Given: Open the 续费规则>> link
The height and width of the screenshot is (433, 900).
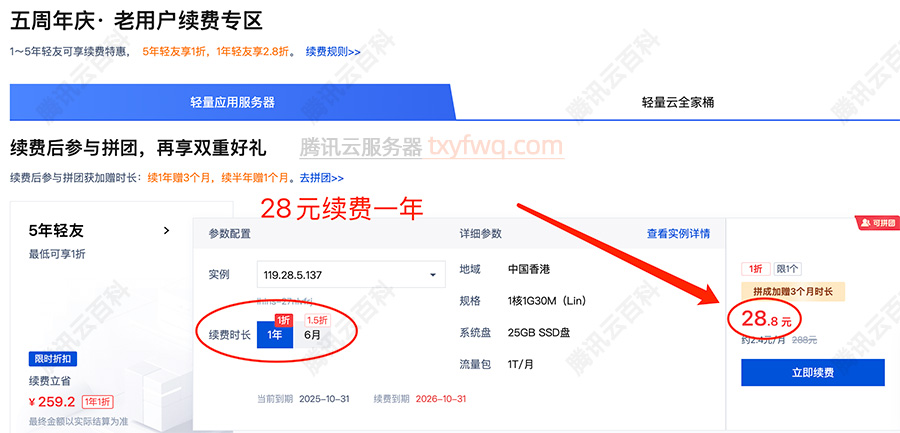Looking at the screenshot, I should (333, 52).
